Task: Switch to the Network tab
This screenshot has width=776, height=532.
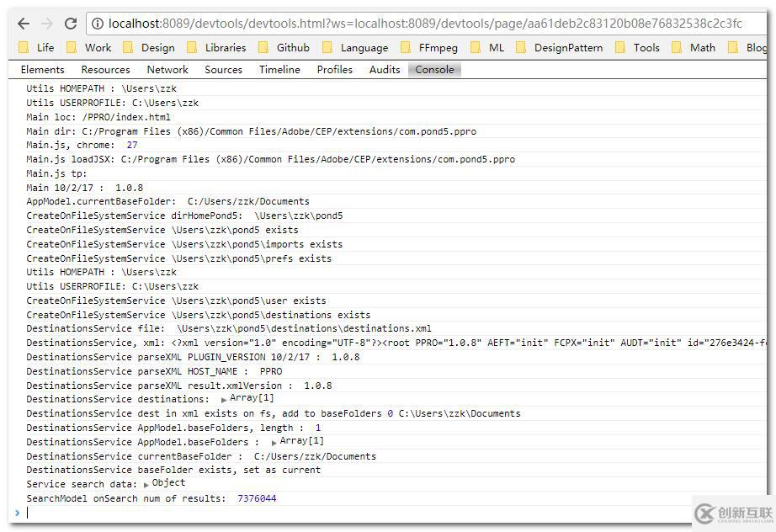Action: [x=167, y=70]
